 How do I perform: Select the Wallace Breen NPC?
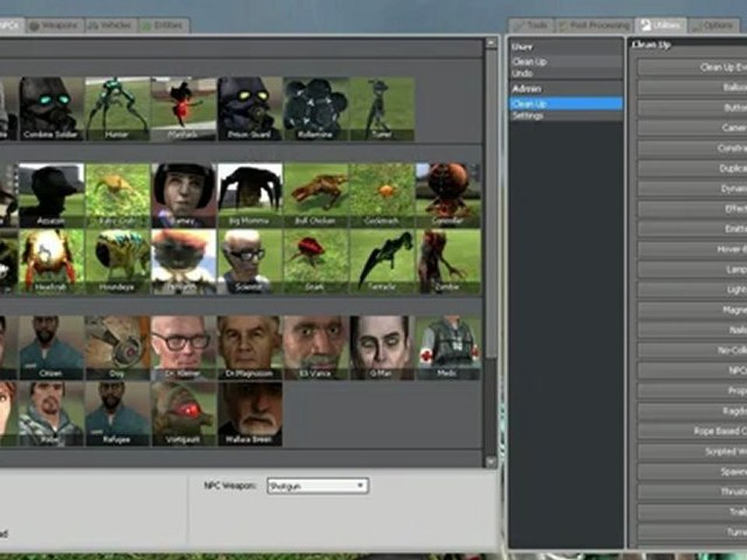[x=250, y=414]
